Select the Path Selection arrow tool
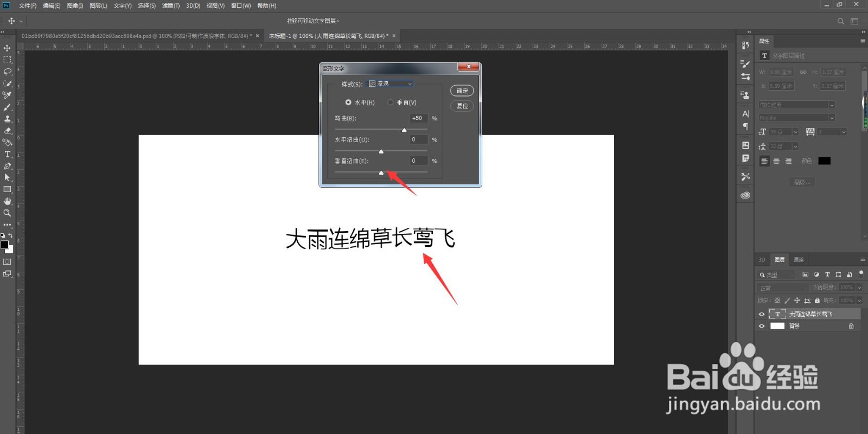Screen dimensions: 868x434 tap(7, 177)
